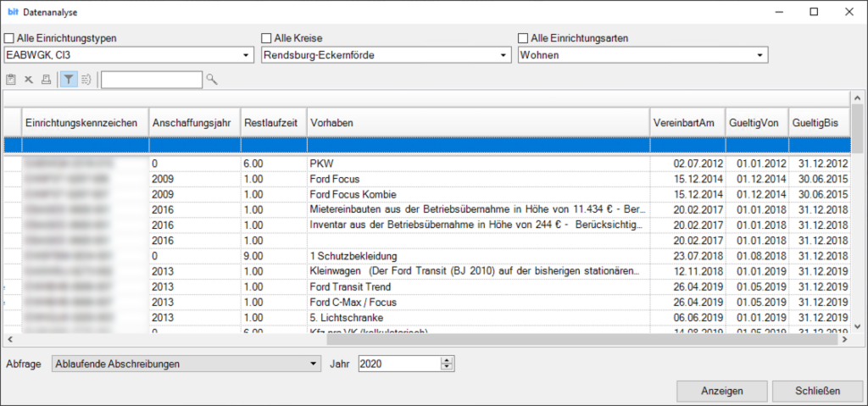This screenshot has width=868, height=406.
Task: Click the bit app icon in title bar
Action: (13, 12)
